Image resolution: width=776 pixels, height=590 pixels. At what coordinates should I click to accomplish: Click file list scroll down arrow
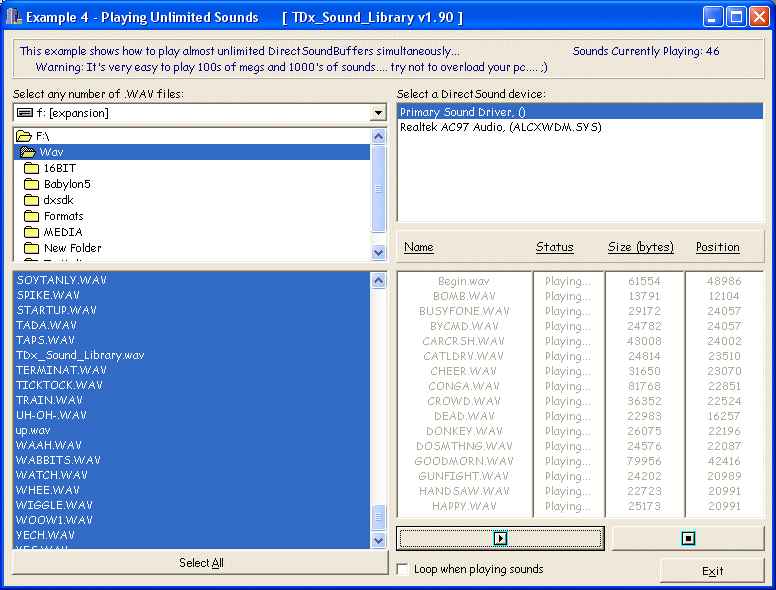coord(379,541)
